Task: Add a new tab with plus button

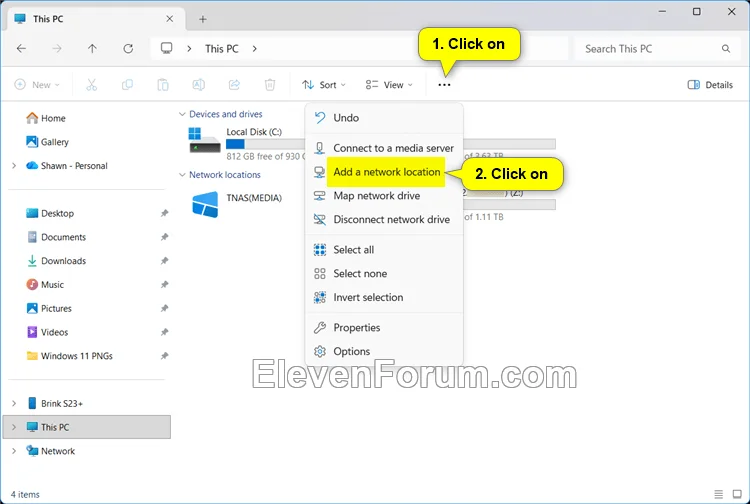Action: 203,19
